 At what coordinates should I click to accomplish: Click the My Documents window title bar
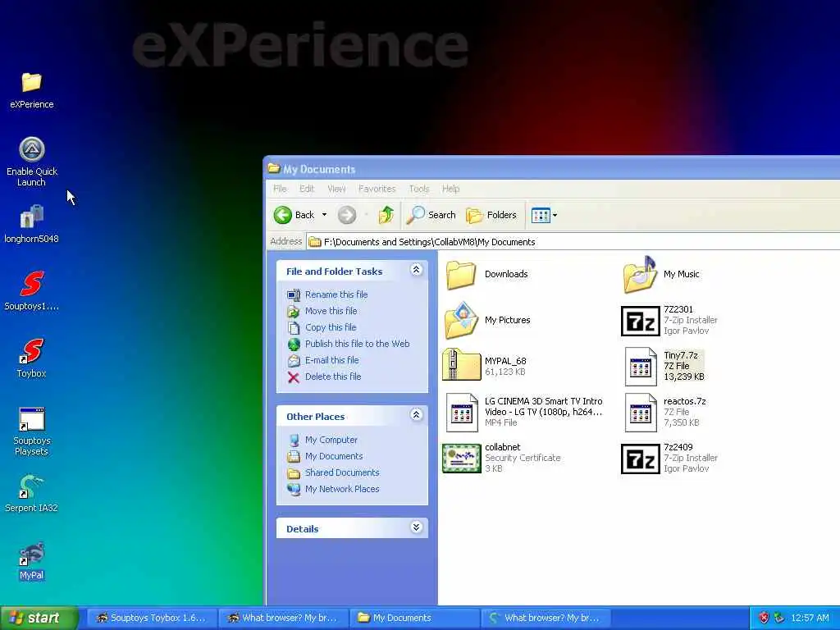point(552,169)
